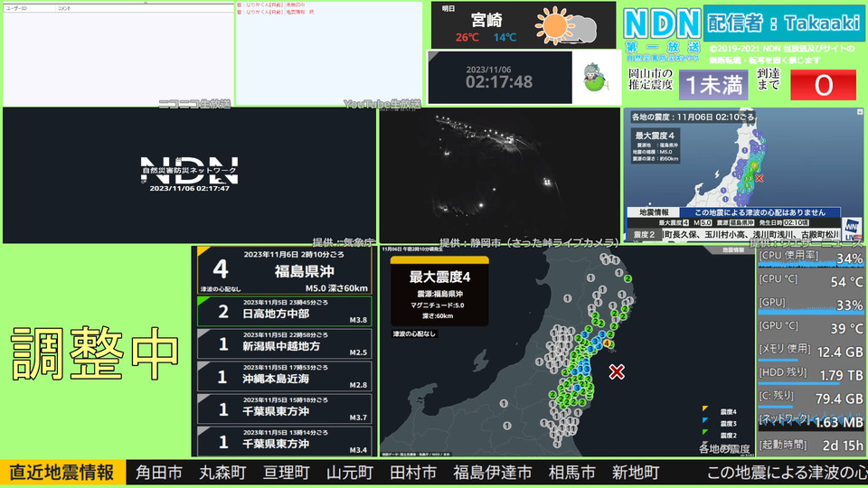Click the 14℃ low temperature

tap(505, 37)
